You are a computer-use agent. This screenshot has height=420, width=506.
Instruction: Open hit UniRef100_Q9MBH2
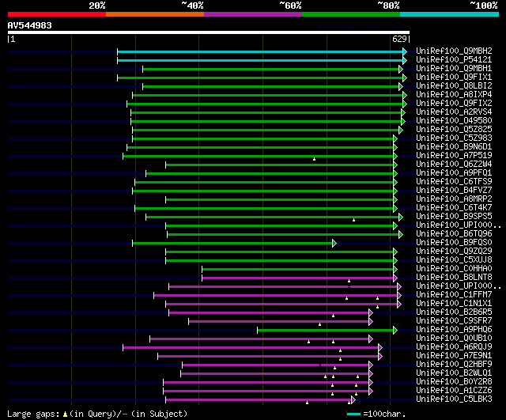(x=454, y=51)
